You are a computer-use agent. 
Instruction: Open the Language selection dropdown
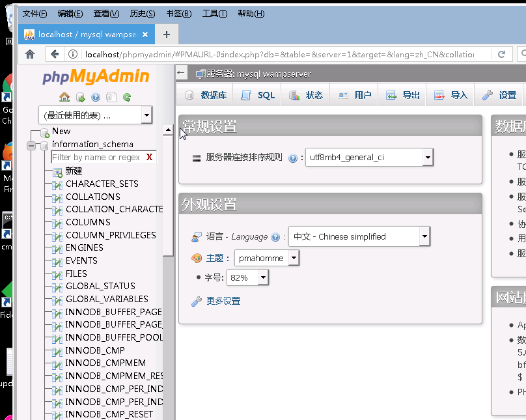click(x=359, y=236)
